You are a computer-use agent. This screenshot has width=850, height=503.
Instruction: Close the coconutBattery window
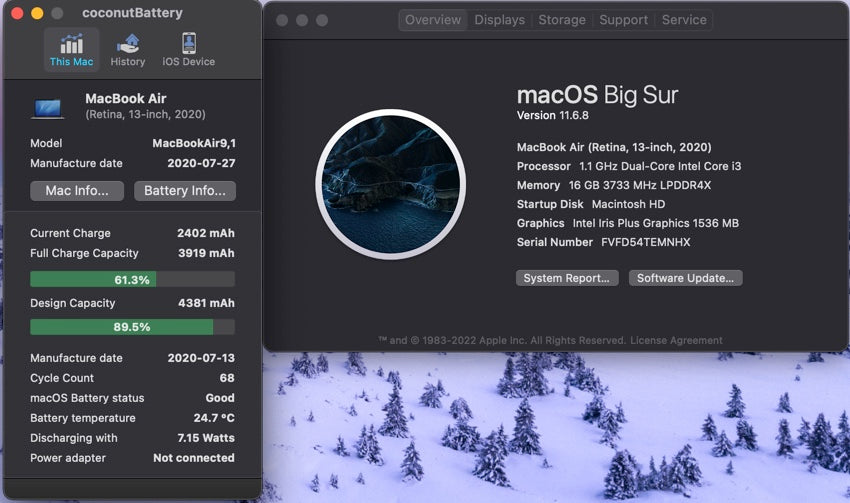17,13
